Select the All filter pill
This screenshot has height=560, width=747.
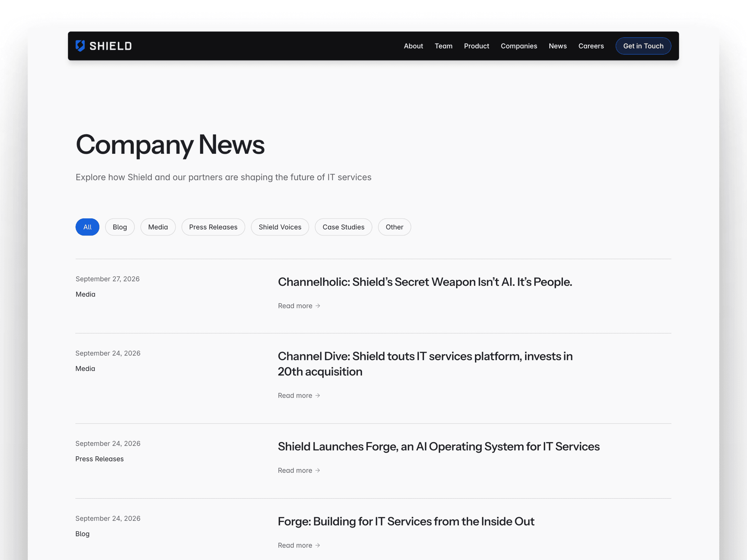(x=87, y=227)
